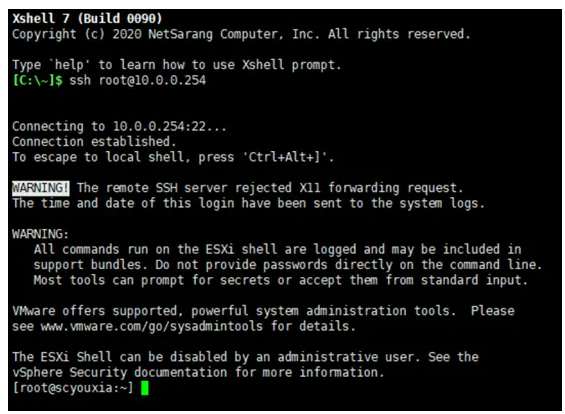
Task: Click the highlighted WARNING! label
Action: click(41, 188)
